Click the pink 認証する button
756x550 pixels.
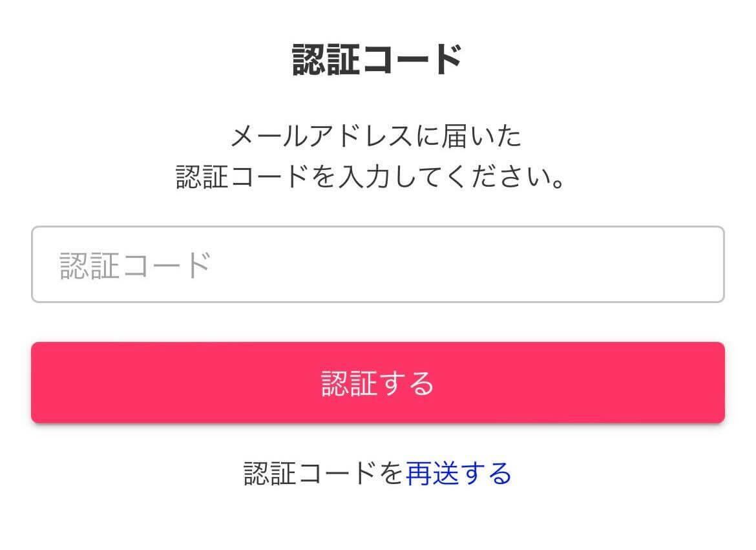click(377, 383)
